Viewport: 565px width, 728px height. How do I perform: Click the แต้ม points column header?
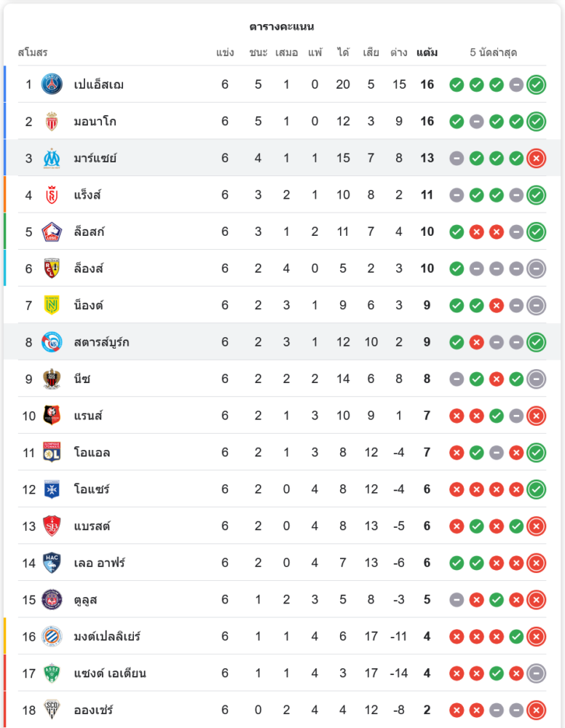pyautogui.click(x=427, y=52)
